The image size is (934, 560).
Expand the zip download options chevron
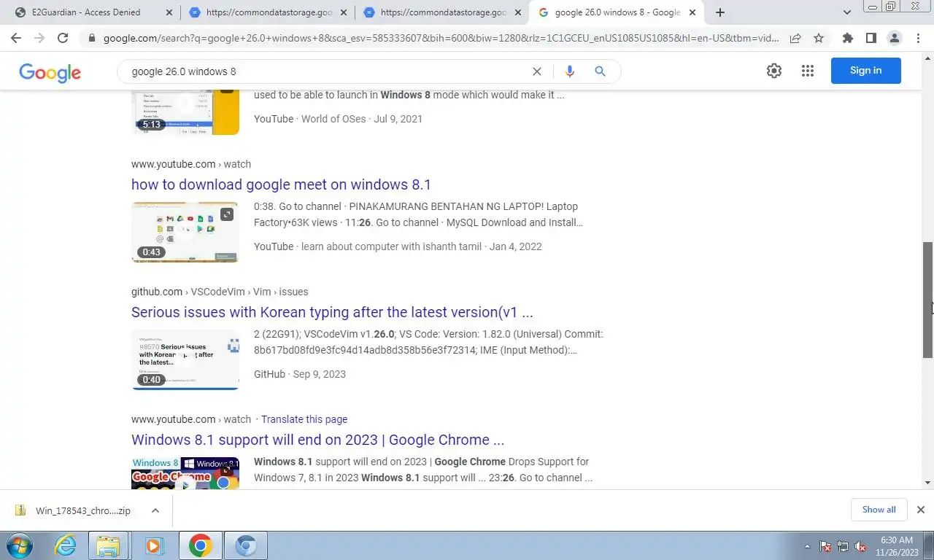pos(155,510)
